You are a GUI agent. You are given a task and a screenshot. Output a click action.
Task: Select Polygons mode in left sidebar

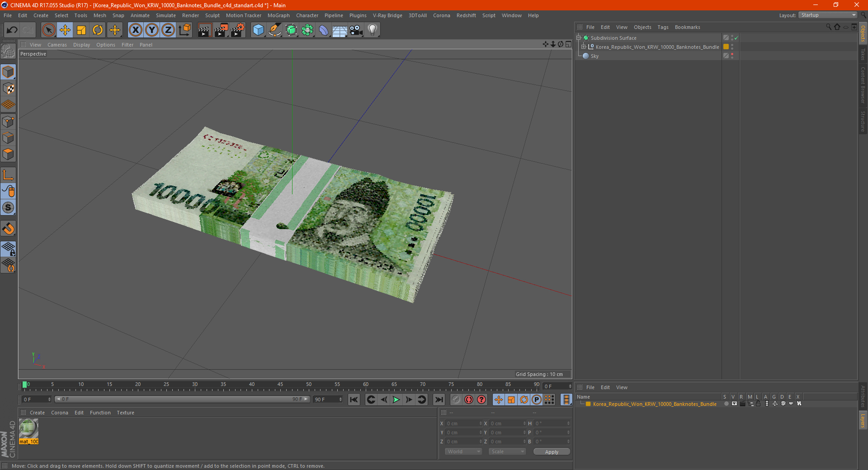[9, 154]
